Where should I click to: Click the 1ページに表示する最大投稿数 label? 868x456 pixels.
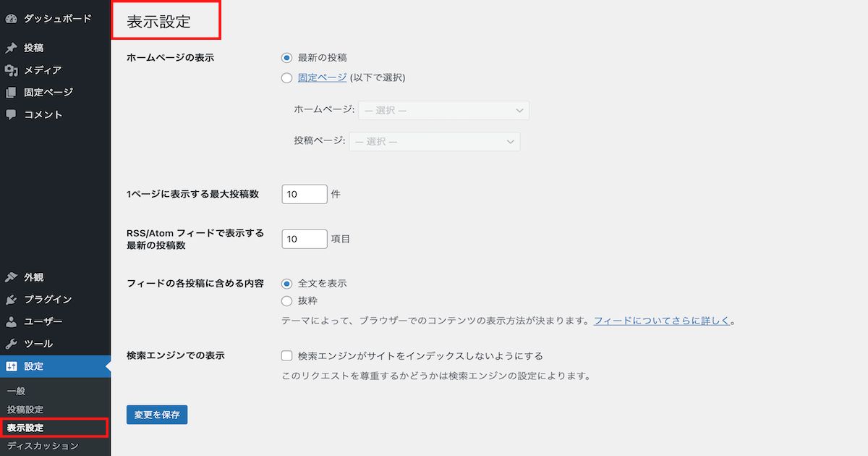[x=192, y=194]
